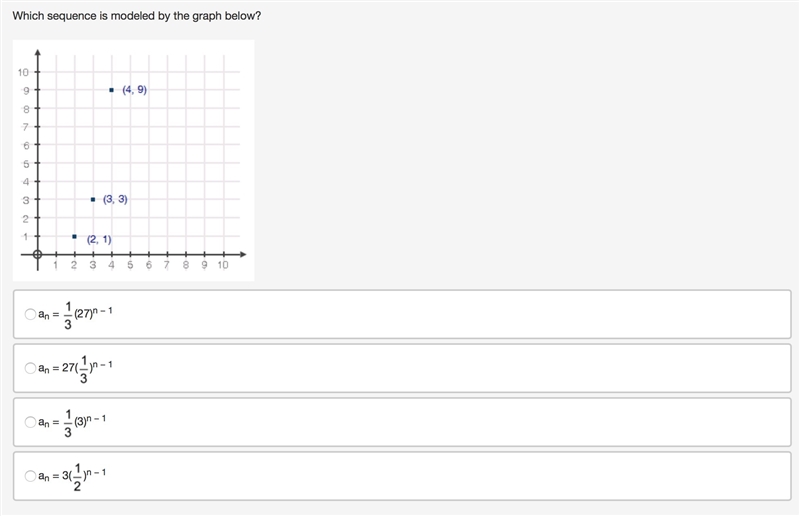Select the radio button for 27(1/3)^(n-1)

(30, 368)
